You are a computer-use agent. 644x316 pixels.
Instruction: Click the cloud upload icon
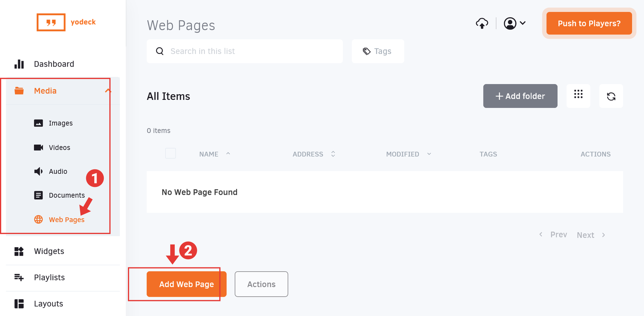(482, 23)
